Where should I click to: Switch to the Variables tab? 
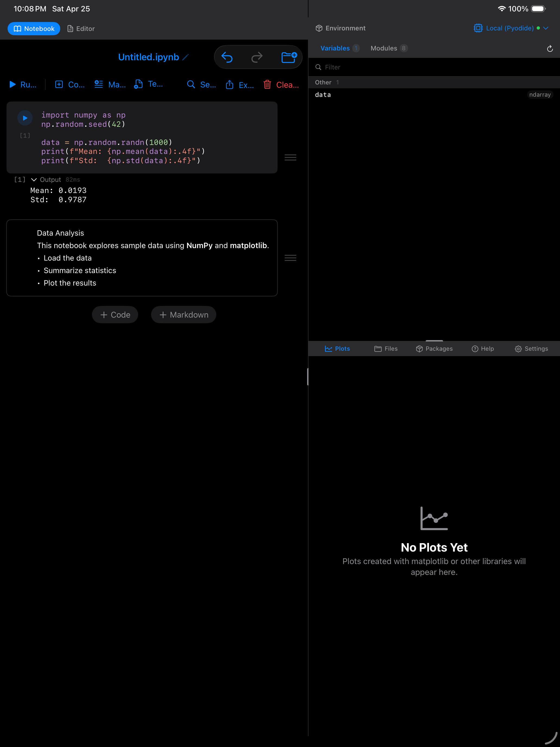[x=340, y=48]
